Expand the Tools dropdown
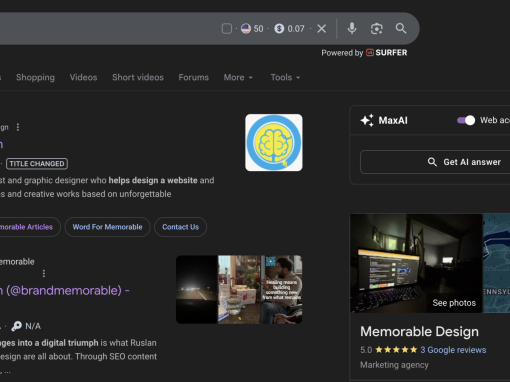The image size is (510, 382). [285, 77]
